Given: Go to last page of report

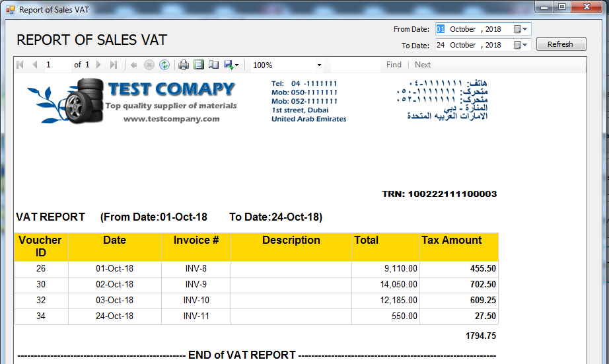Looking at the screenshot, I should [x=114, y=65].
